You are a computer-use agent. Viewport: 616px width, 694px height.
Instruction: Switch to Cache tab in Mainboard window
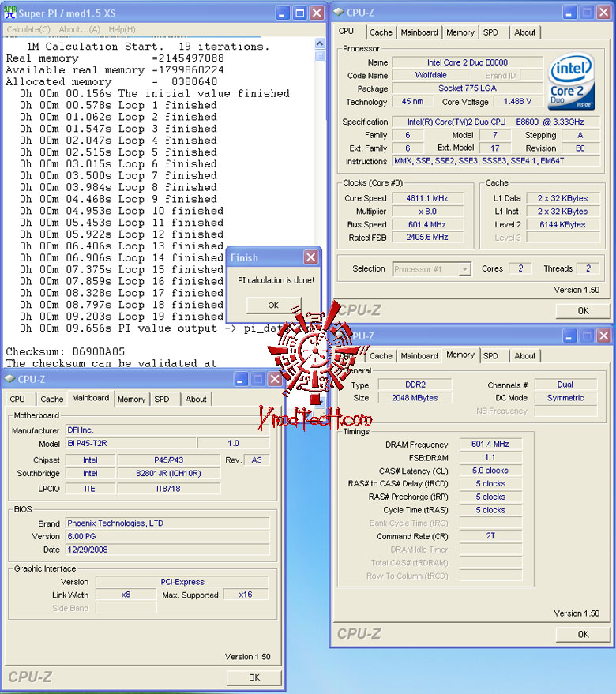(52, 400)
